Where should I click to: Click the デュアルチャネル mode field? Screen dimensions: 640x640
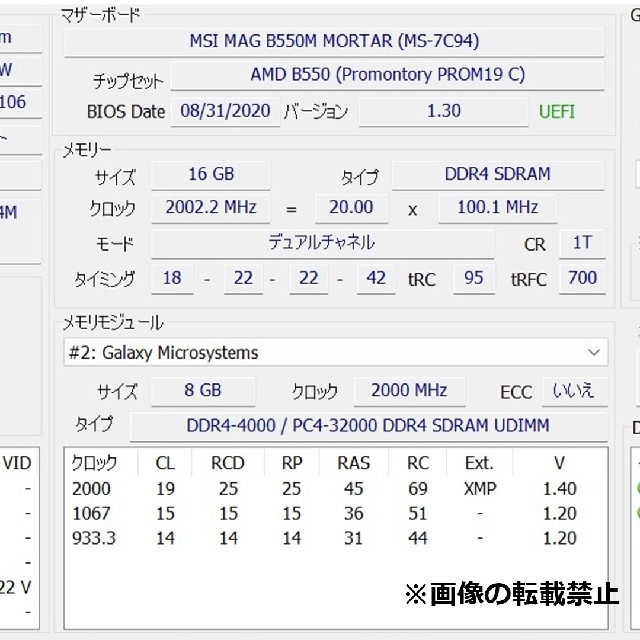(x=322, y=243)
